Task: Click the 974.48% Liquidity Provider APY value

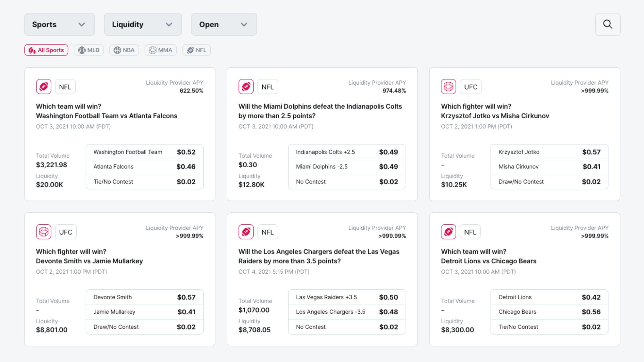Action: [394, 91]
